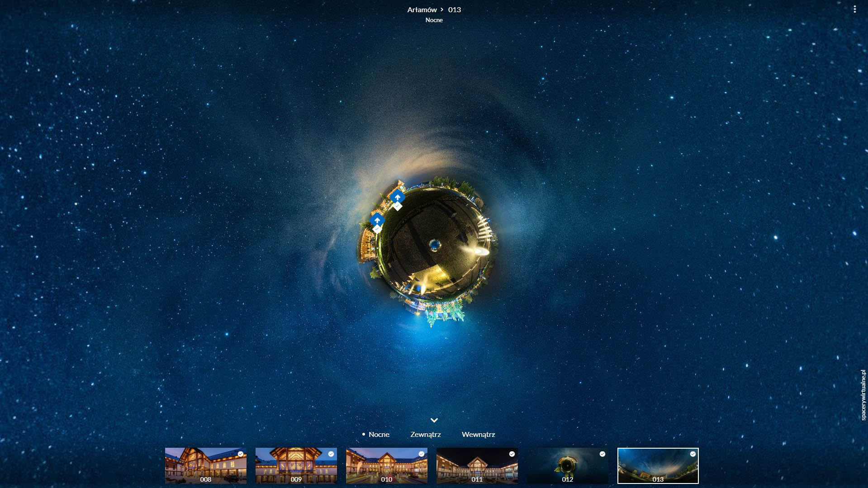The image size is (868, 488).
Task: Open panorama thumbnail 011
Action: pyautogui.click(x=477, y=466)
